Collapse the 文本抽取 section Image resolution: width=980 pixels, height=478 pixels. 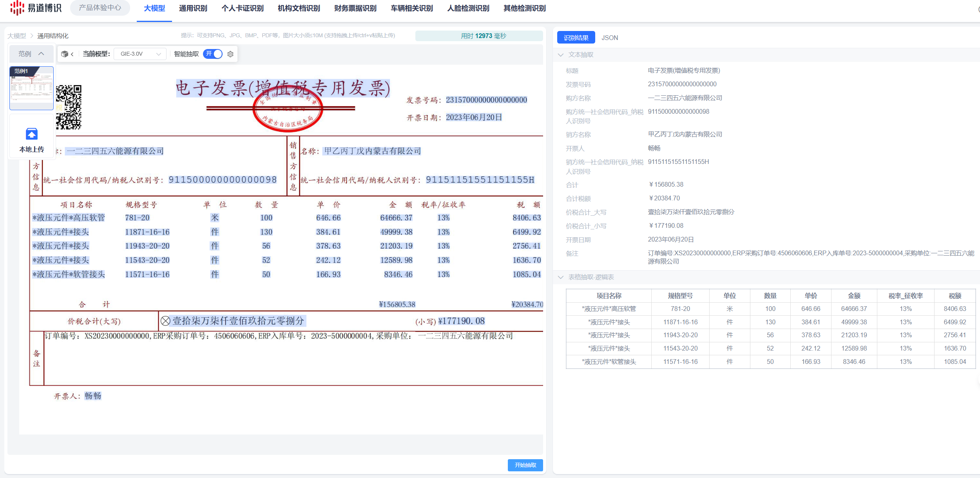[x=561, y=55]
